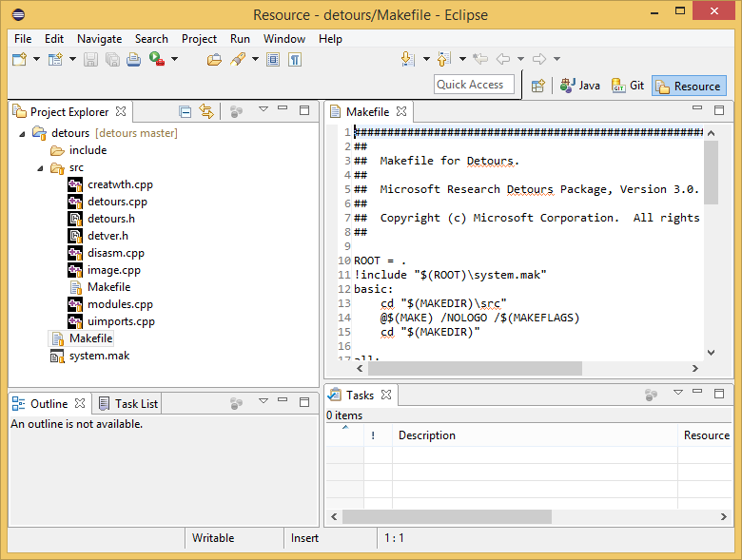Collapse the detours project node
Viewport: 742px width, 560px height.
(x=22, y=134)
